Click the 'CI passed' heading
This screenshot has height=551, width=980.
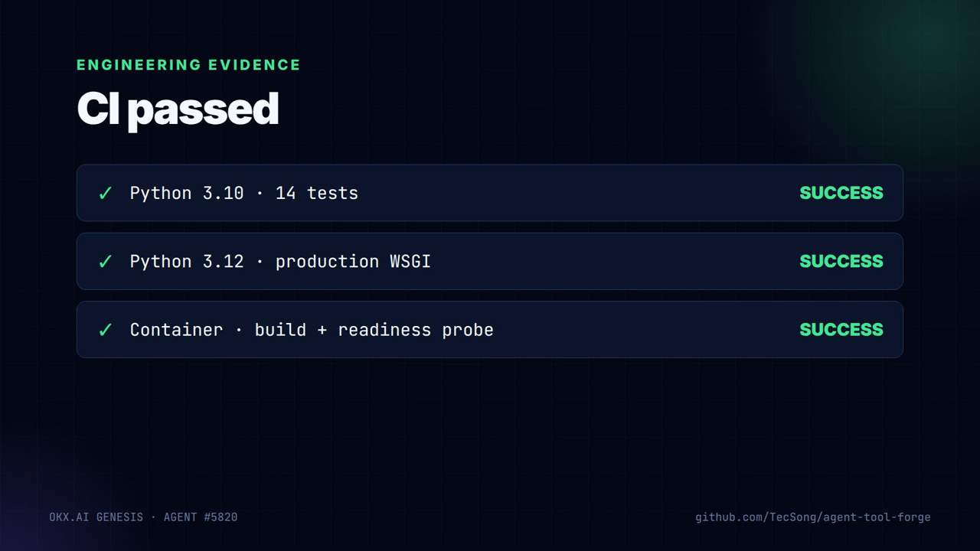(x=178, y=109)
